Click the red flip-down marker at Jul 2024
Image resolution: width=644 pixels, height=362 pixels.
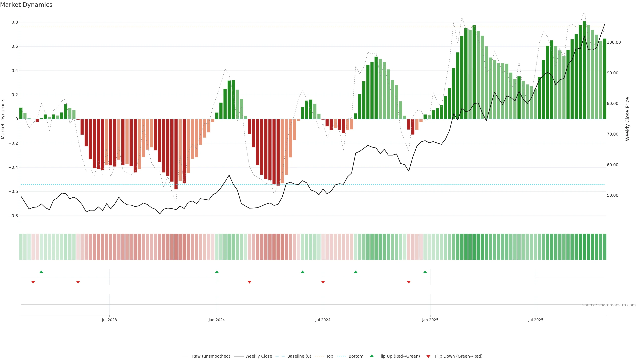point(323,282)
